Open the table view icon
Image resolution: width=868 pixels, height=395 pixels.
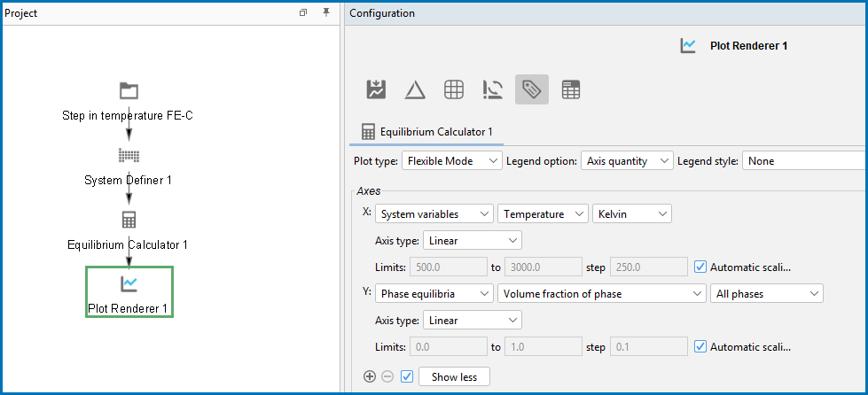[x=571, y=89]
